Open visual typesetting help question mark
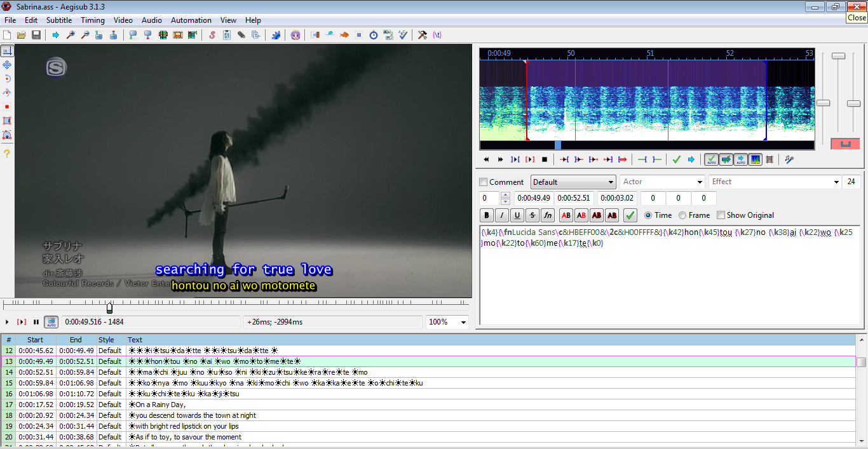The image size is (868, 449). (x=7, y=153)
